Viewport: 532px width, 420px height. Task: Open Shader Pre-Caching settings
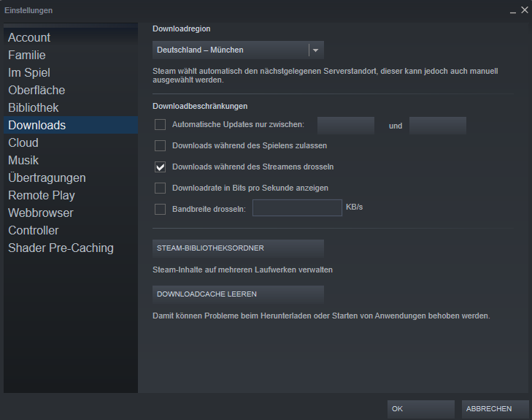point(71,248)
